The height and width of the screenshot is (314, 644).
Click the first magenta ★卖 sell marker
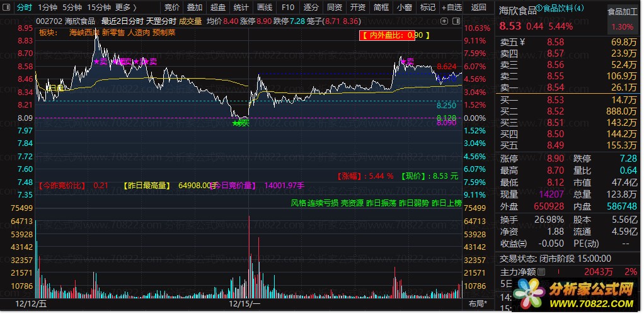click(x=100, y=62)
